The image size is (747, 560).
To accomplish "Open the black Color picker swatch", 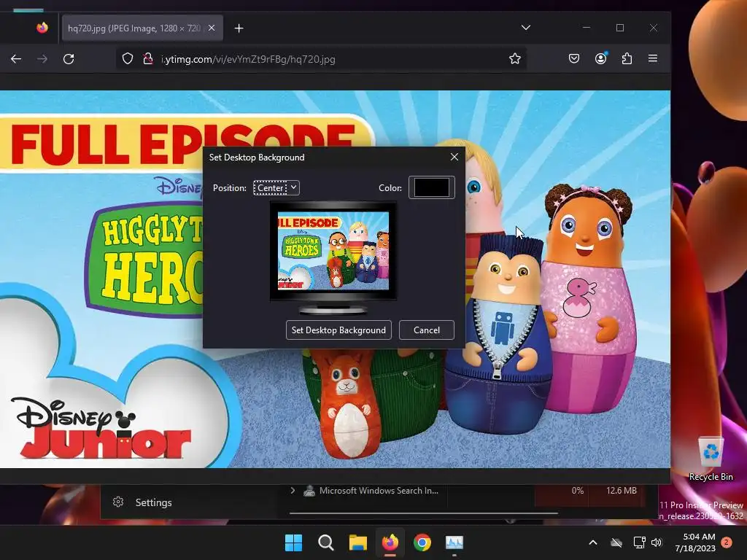I will pyautogui.click(x=432, y=187).
